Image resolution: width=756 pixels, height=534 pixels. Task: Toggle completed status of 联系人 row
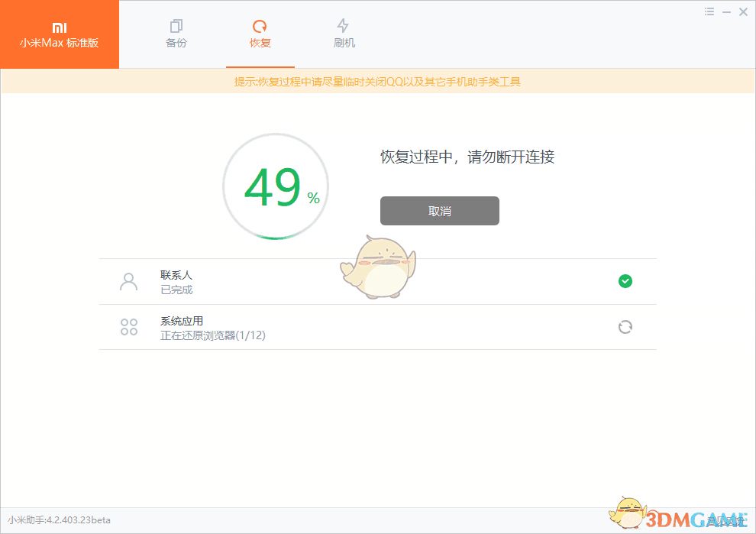(x=625, y=281)
